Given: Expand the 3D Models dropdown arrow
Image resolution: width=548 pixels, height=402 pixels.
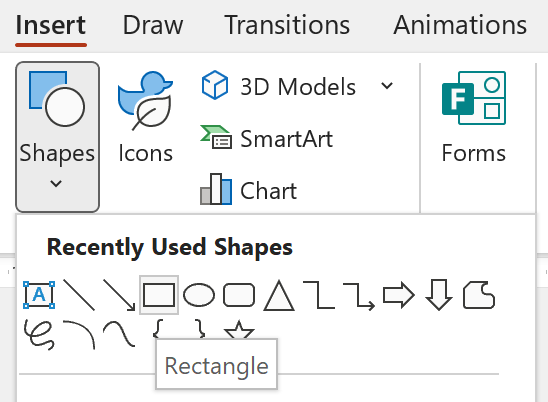Looking at the screenshot, I should pos(387,86).
